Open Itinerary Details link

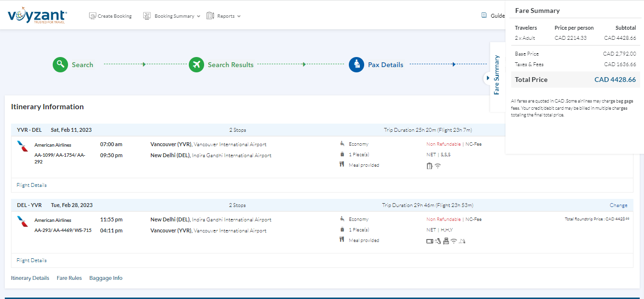click(30, 278)
